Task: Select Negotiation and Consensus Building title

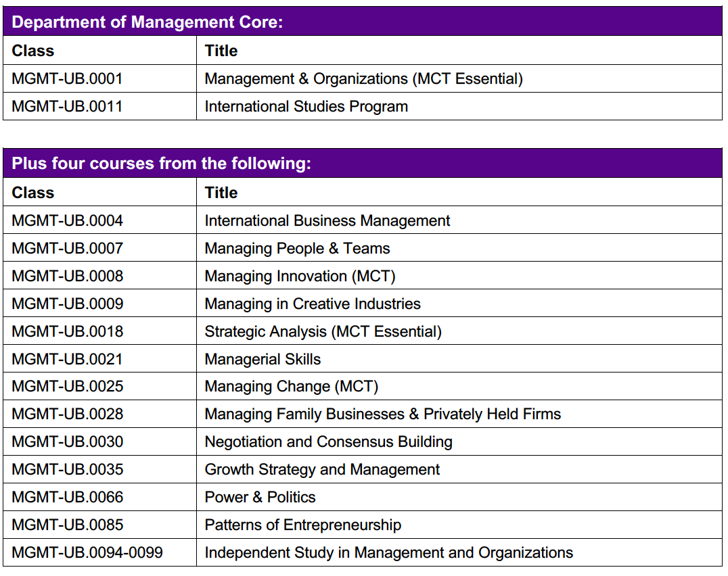Action: (x=328, y=442)
